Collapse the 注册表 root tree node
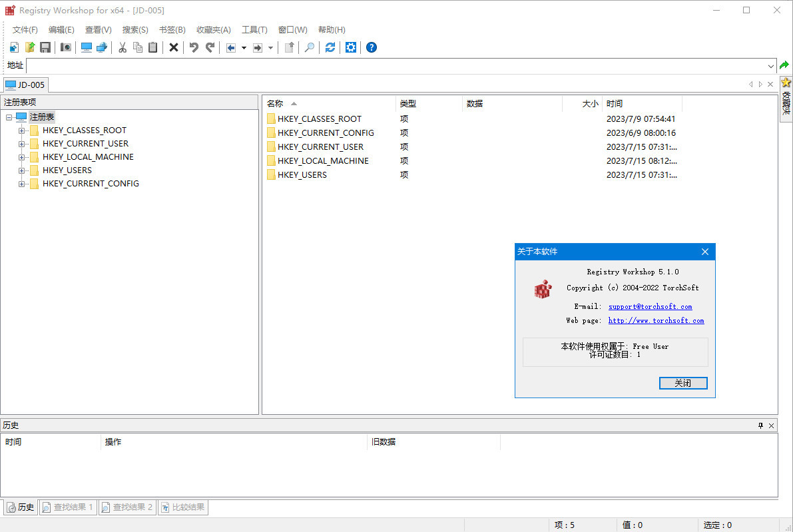 click(x=9, y=117)
